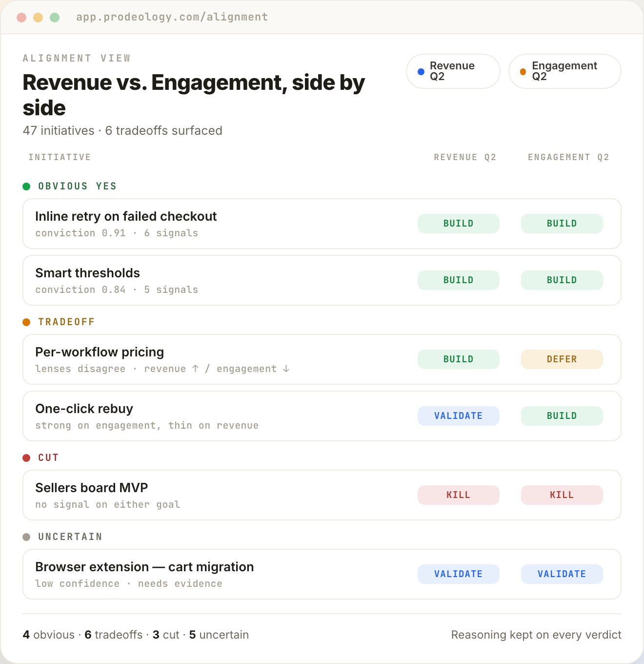This screenshot has height=664, width=644.
Task: Click the URL app.prodeology.com/alignment
Action: (172, 17)
